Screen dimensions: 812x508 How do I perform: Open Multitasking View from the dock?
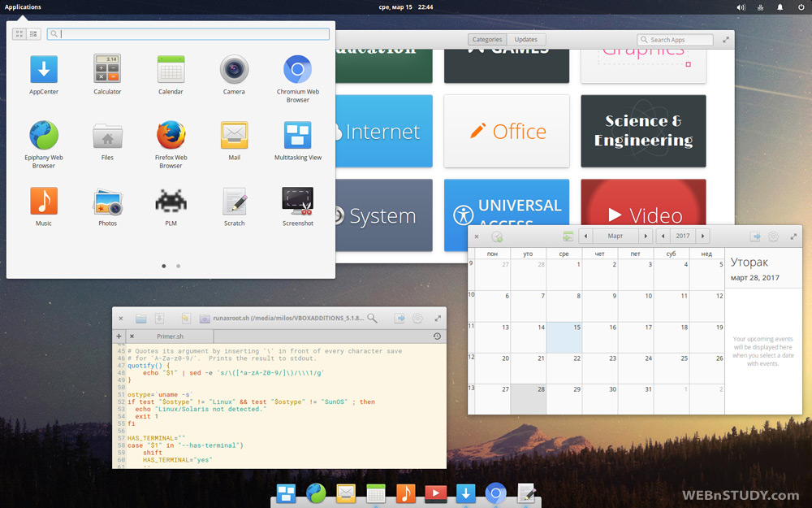[x=286, y=493]
